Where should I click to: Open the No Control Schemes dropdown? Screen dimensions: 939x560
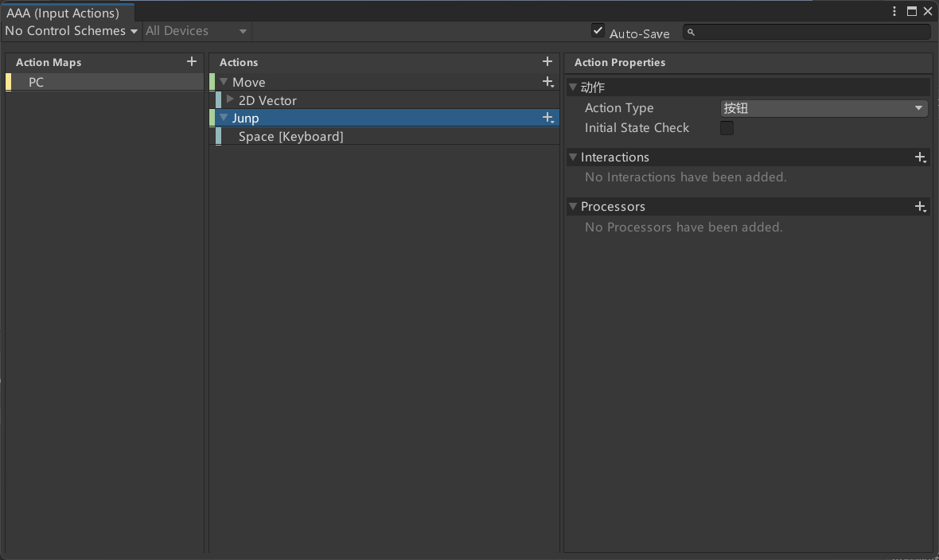(72, 30)
